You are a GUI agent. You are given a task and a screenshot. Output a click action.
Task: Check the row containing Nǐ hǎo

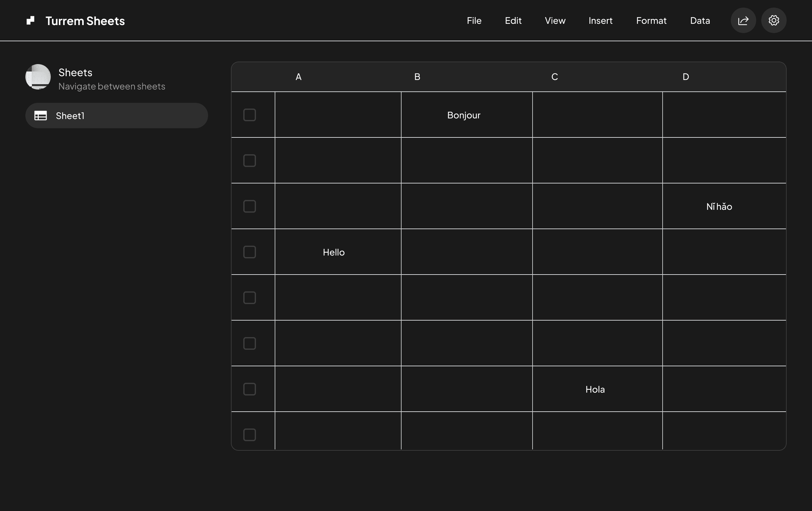coord(249,206)
